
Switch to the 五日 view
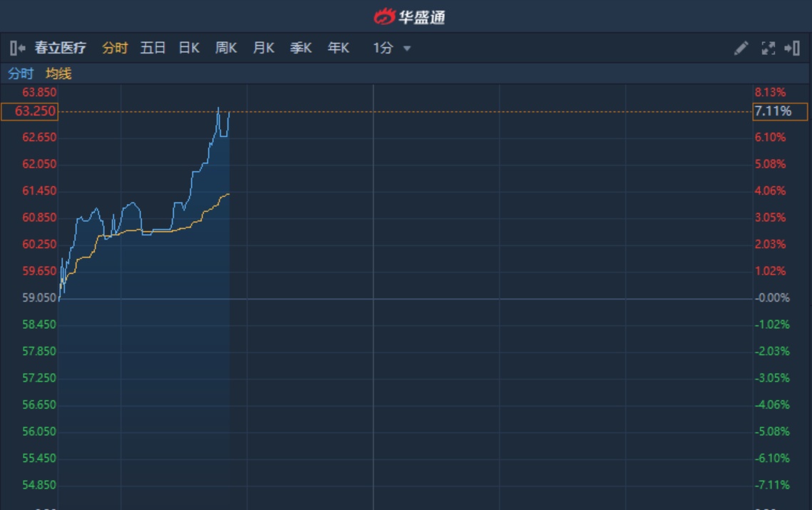(153, 49)
